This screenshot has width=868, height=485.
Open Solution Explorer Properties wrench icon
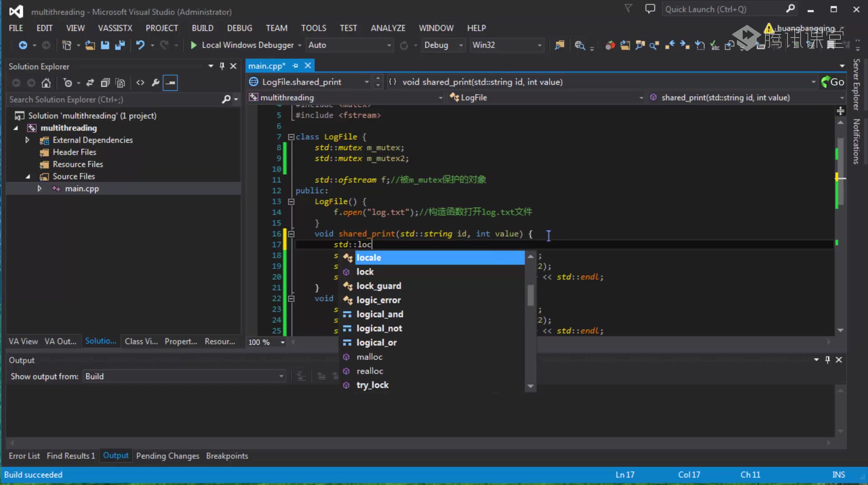pyautogui.click(x=155, y=83)
